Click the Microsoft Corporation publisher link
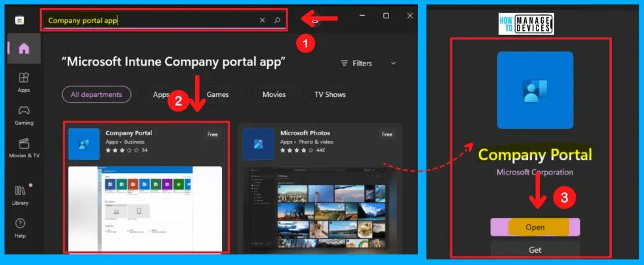The width and height of the screenshot is (644, 265). click(535, 172)
